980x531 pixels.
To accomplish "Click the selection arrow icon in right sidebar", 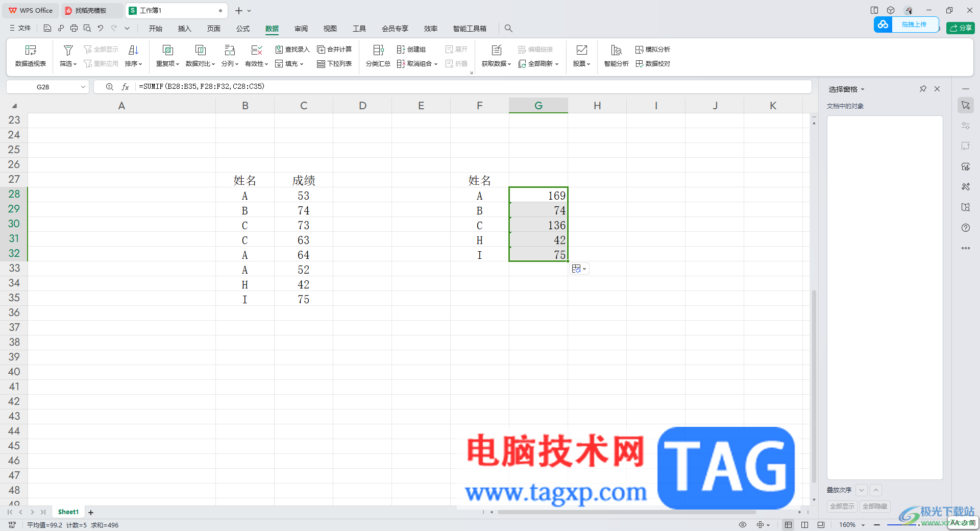I will point(966,105).
